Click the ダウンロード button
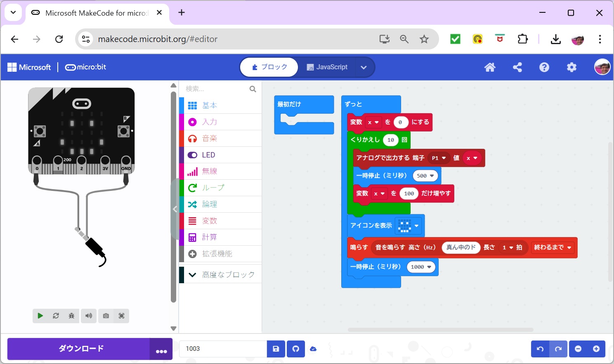Viewport: 614px width, 364px height. point(79,349)
